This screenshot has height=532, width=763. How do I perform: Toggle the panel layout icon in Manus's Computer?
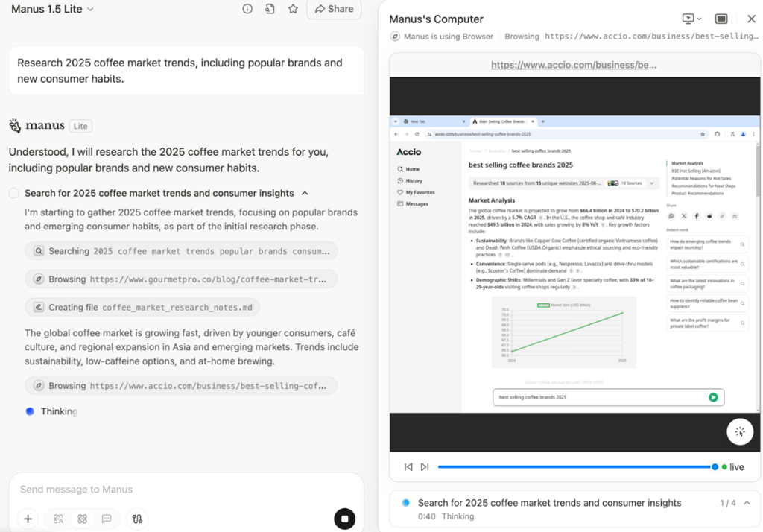click(721, 19)
